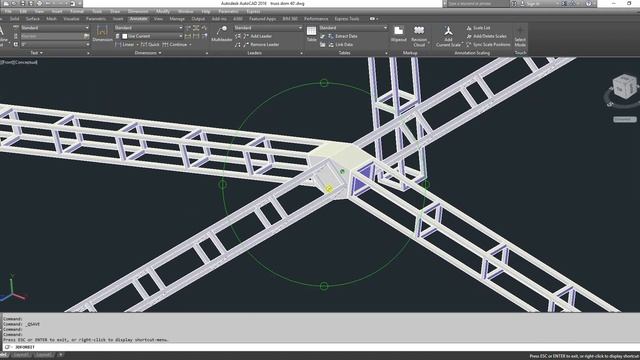Click Link Data in Tables panel

coord(340,44)
